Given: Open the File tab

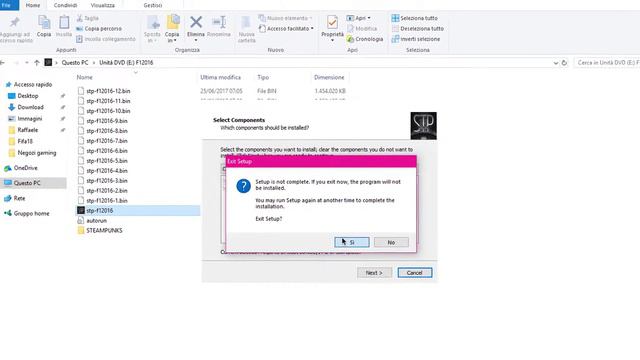Looking at the screenshot, I should coord(9,5).
